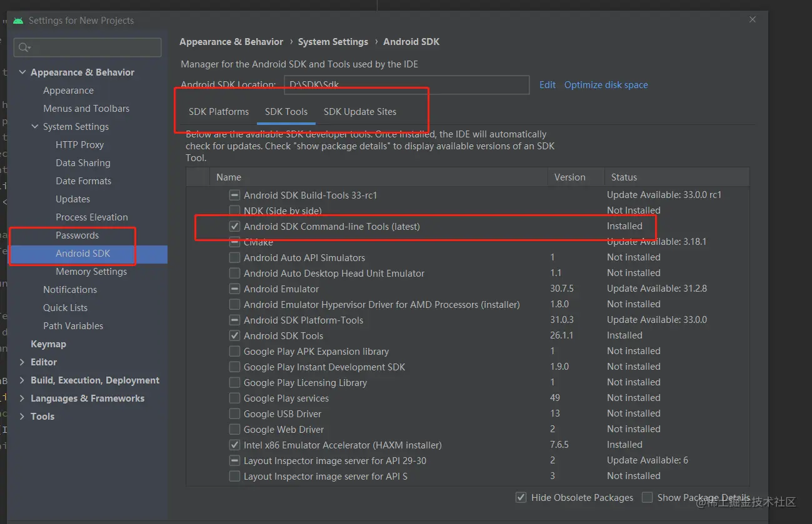Select Android SDK in the settings tree
This screenshot has width=812, height=524.
click(x=83, y=254)
